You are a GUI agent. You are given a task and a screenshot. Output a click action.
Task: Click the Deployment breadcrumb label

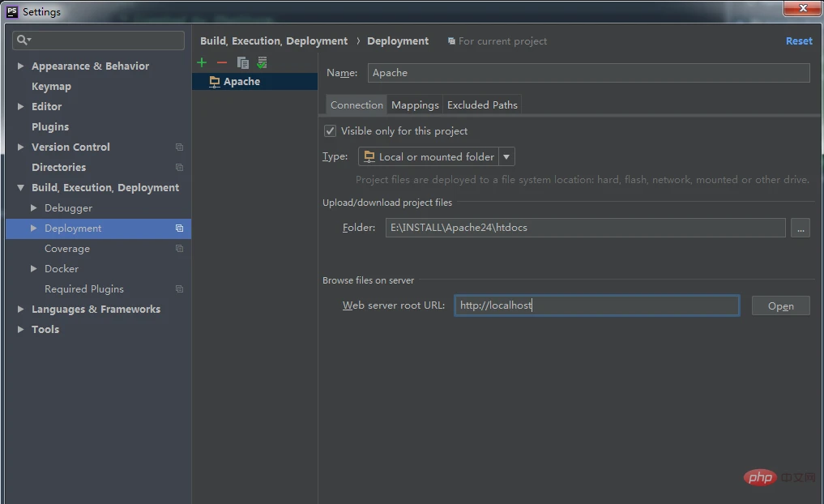click(398, 41)
